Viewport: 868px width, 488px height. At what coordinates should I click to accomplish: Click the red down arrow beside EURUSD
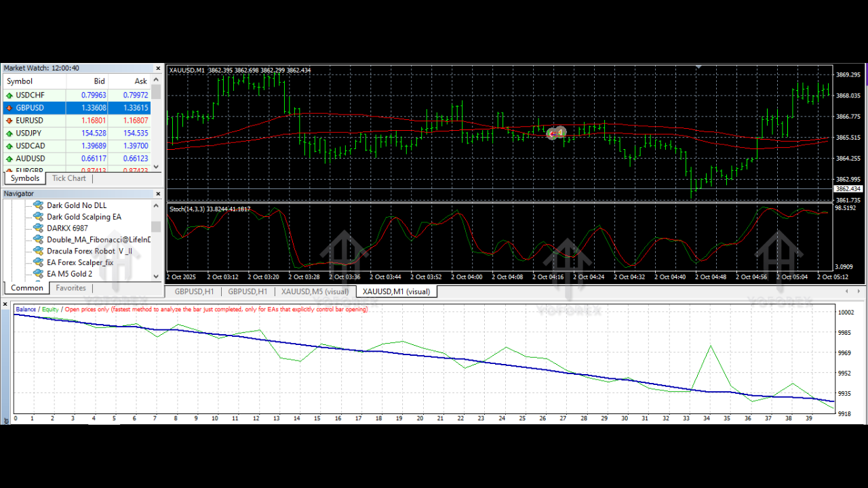pyautogui.click(x=9, y=121)
